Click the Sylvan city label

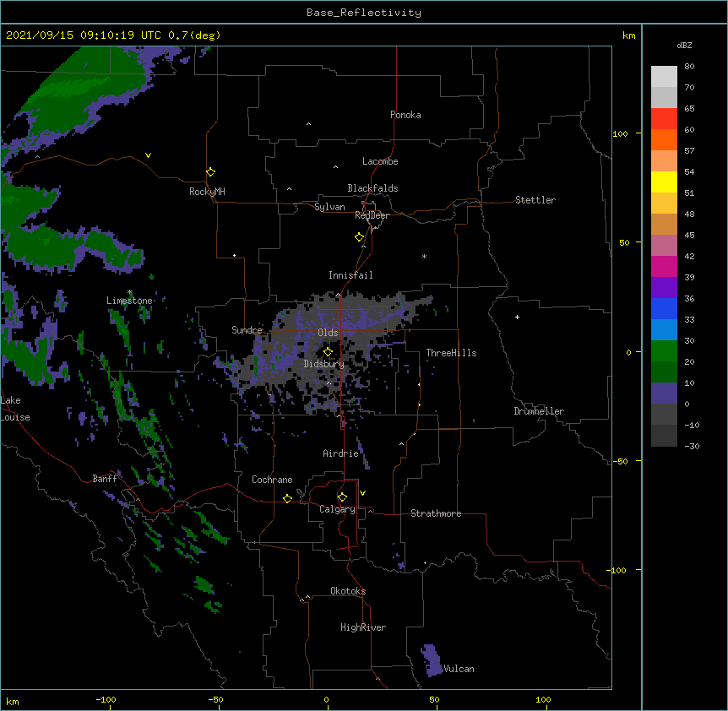329,207
